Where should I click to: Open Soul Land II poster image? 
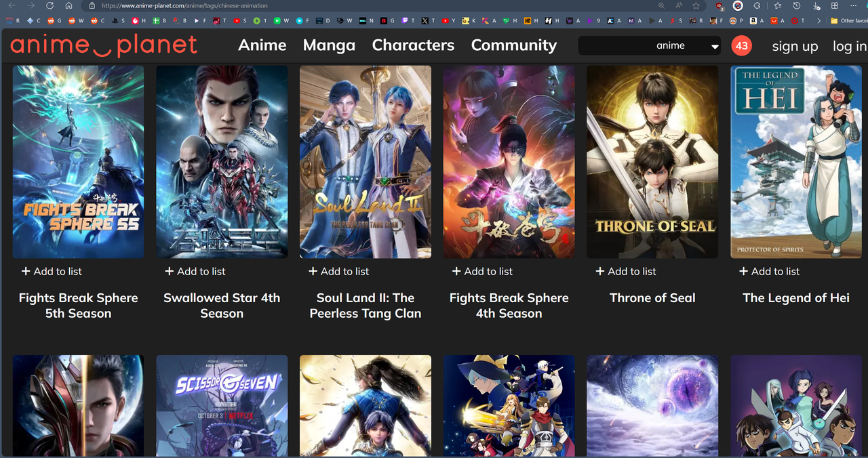click(366, 162)
